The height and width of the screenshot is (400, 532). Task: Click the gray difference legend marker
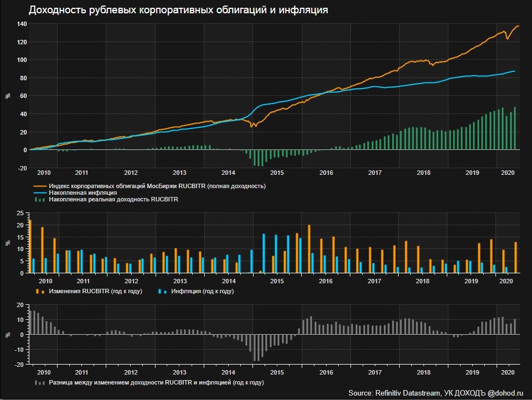point(40,383)
